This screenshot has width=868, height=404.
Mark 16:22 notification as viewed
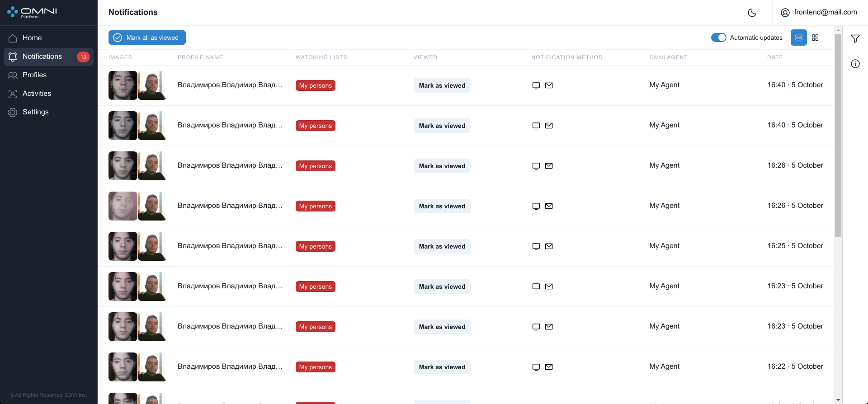[442, 367]
